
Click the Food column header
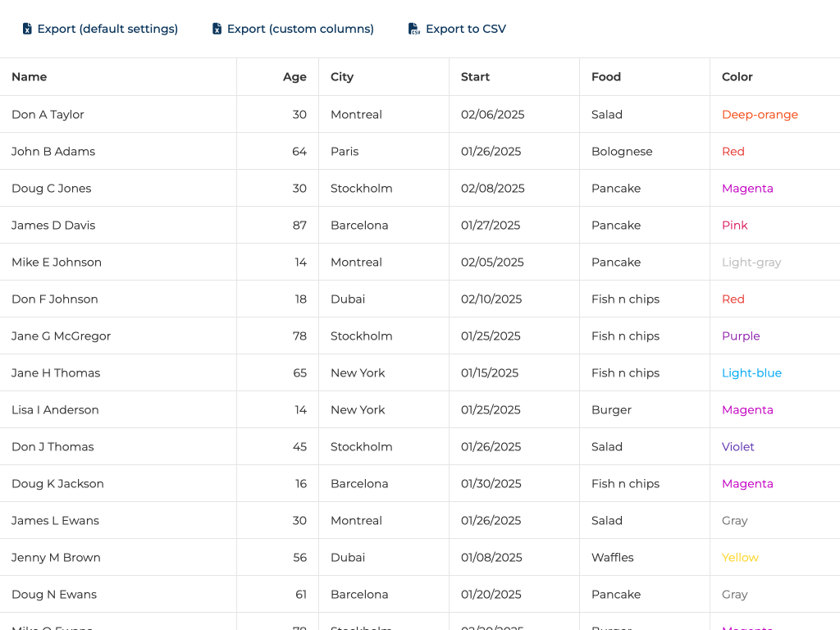tap(606, 77)
